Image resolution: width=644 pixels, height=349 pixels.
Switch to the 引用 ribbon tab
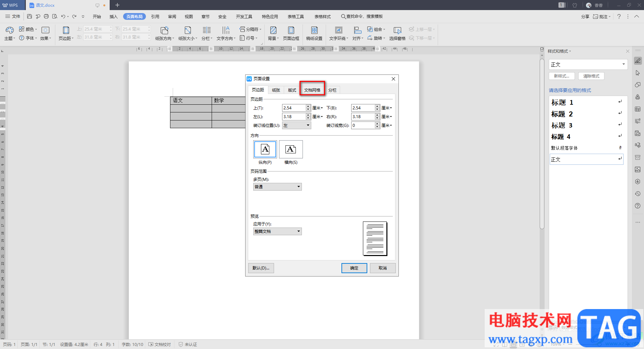[155, 16]
